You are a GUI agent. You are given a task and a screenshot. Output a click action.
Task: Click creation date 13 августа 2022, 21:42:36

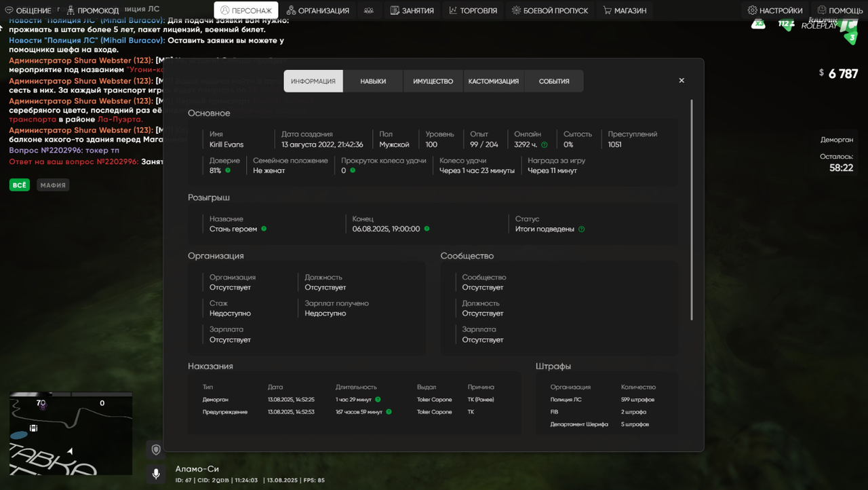[322, 145]
